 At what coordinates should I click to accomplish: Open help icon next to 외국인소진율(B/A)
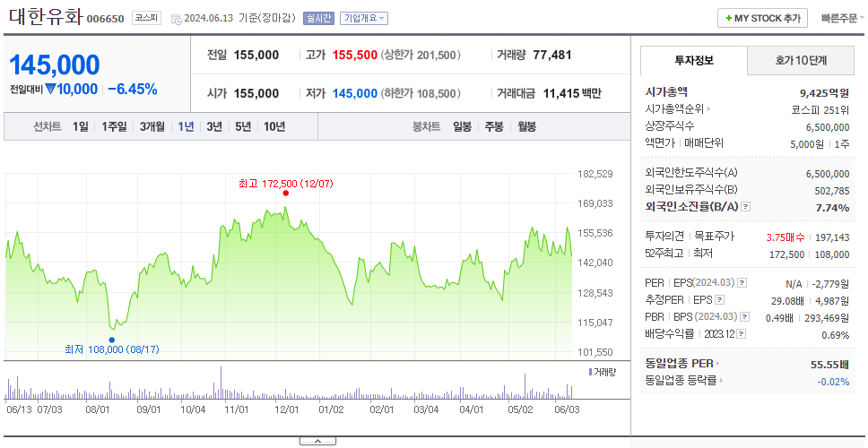(x=746, y=207)
